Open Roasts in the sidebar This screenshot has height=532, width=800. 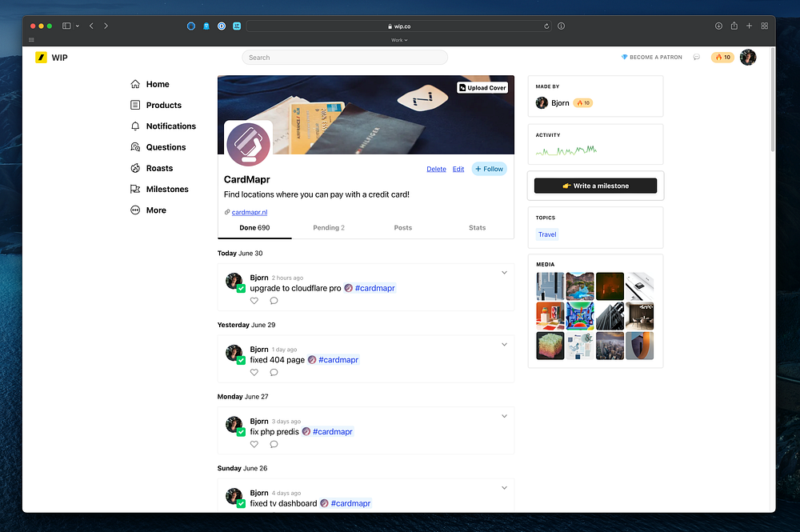click(151, 168)
